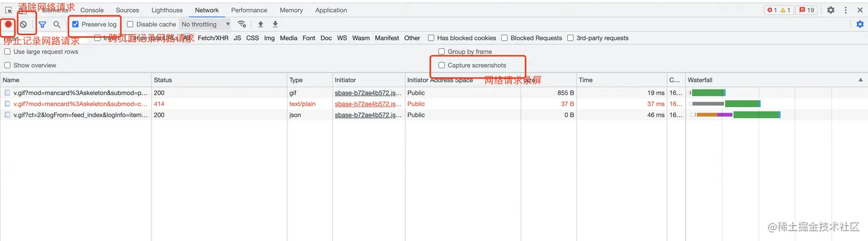Show only WS requests

point(342,38)
